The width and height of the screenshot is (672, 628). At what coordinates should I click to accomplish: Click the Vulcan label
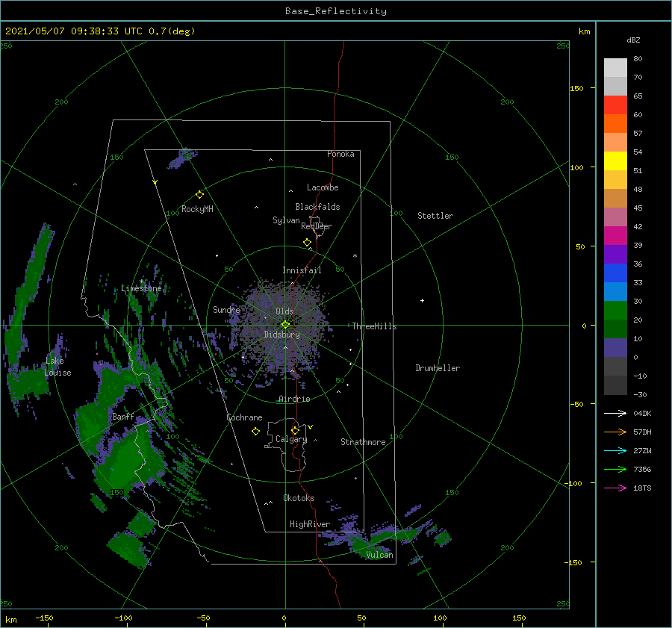pyautogui.click(x=379, y=555)
